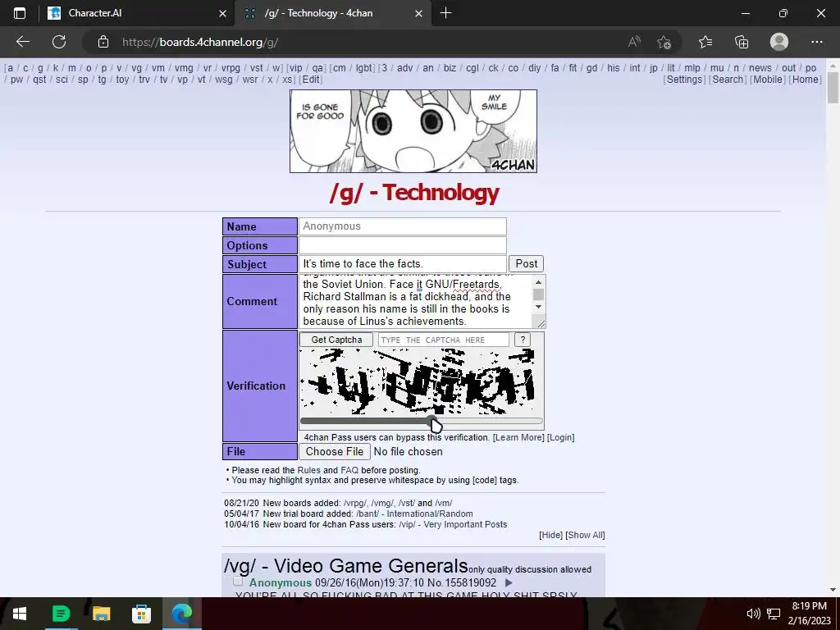Viewport: 840px width, 630px height.
Task: Reload the page with Refresh icon
Action: click(x=59, y=42)
